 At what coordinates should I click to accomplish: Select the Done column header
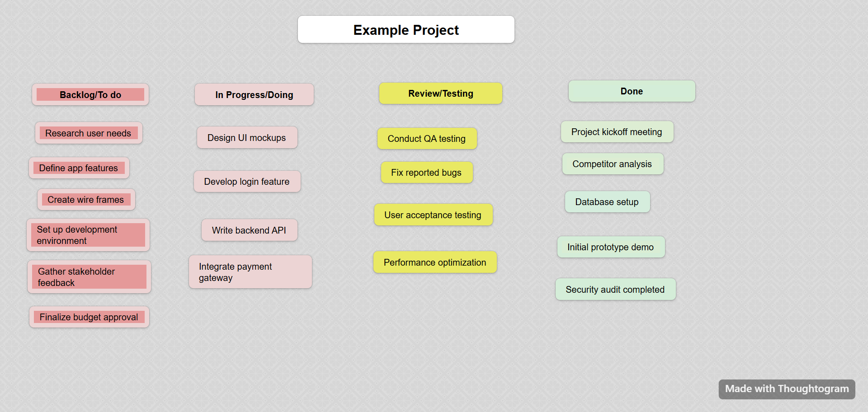tap(632, 91)
